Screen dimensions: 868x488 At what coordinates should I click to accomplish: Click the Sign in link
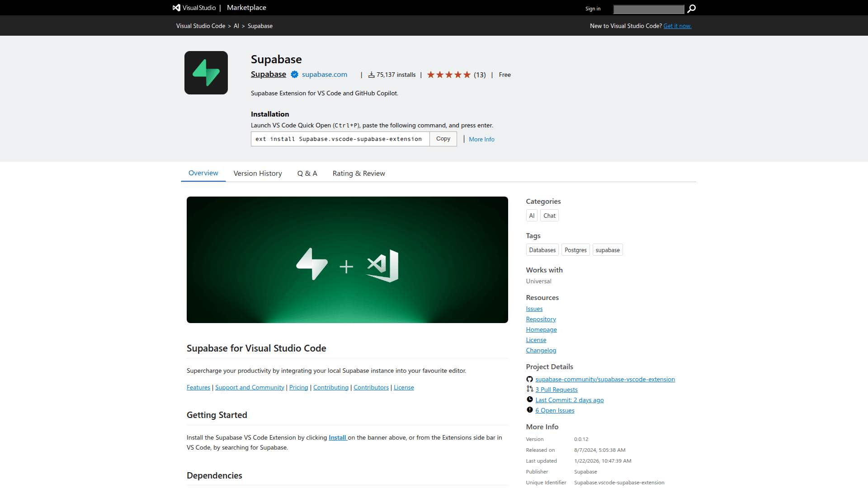click(593, 9)
